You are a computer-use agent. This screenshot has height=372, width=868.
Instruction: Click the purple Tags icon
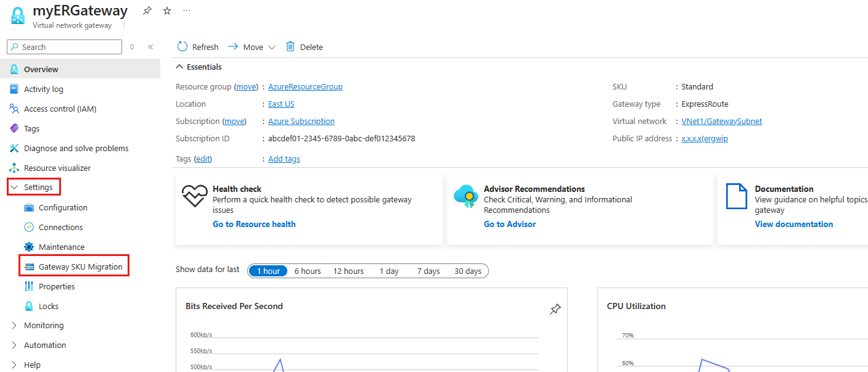pos(14,128)
